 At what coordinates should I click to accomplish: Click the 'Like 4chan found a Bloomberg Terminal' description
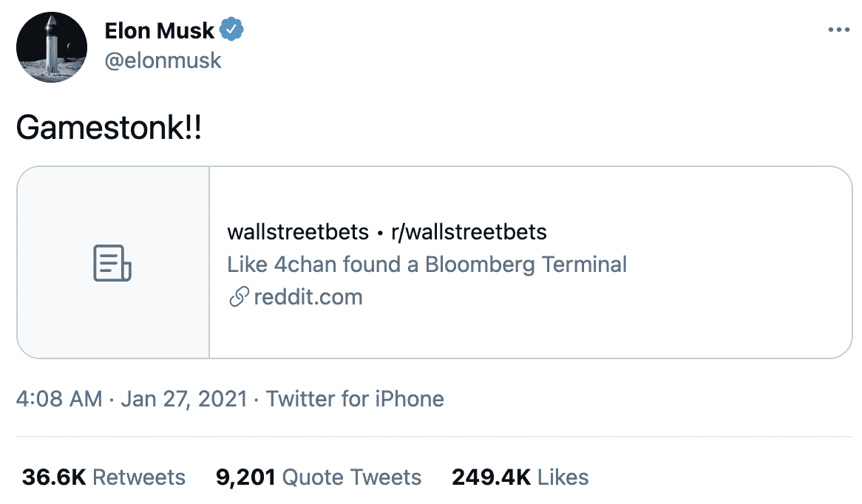coord(427,265)
